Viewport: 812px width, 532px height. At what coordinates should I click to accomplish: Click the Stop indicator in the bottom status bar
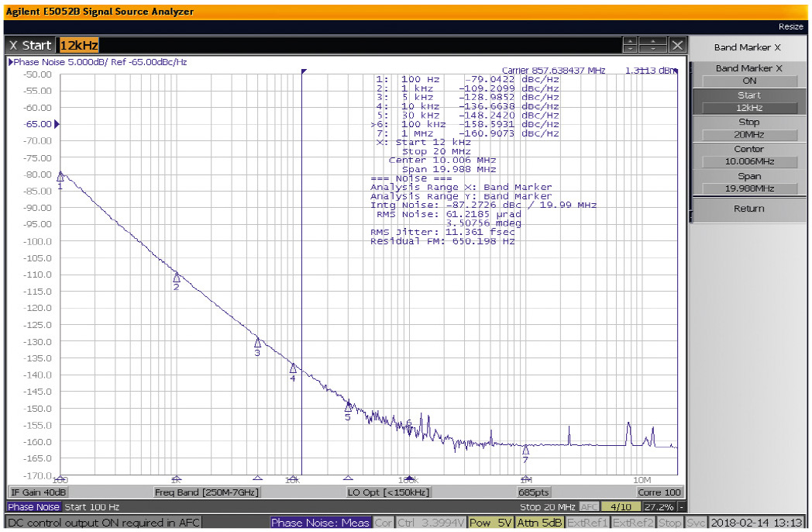coord(669,523)
